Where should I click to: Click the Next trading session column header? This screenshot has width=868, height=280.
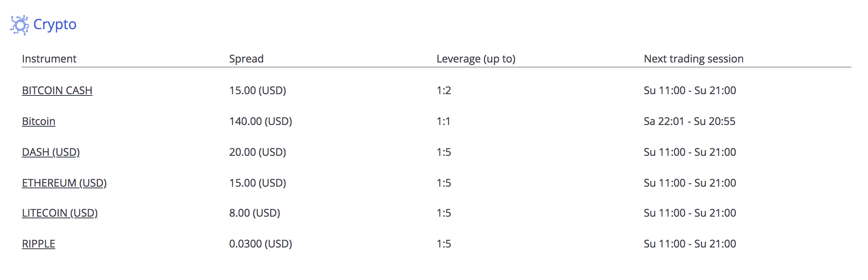point(694,59)
